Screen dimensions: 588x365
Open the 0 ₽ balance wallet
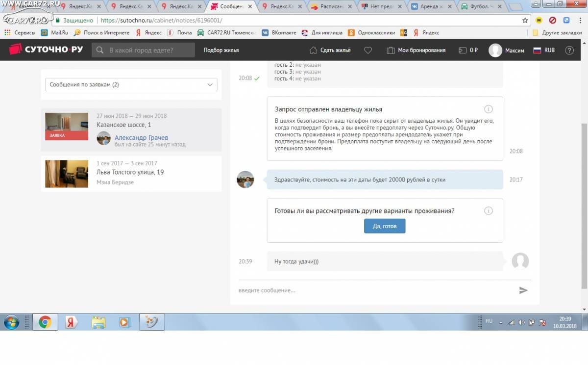tap(468, 50)
